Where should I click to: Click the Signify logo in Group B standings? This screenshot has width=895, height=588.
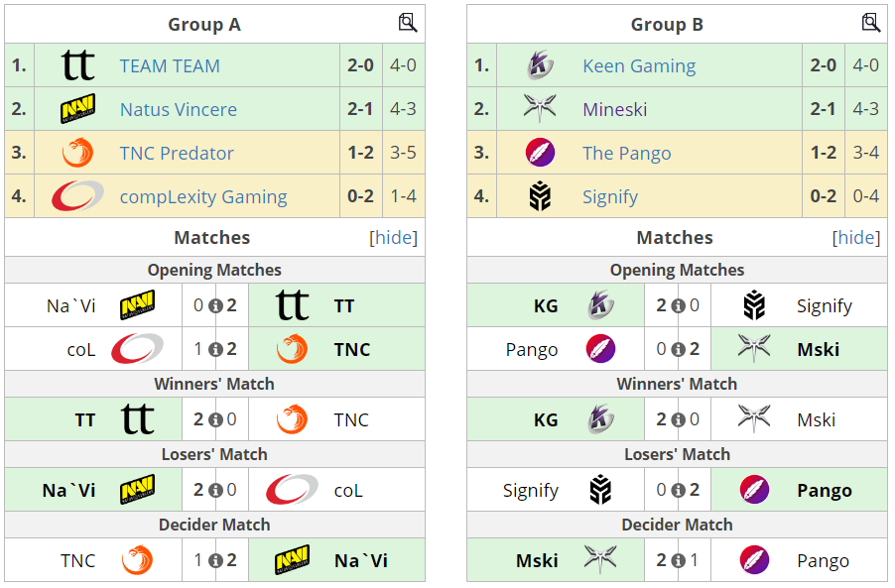(540, 196)
